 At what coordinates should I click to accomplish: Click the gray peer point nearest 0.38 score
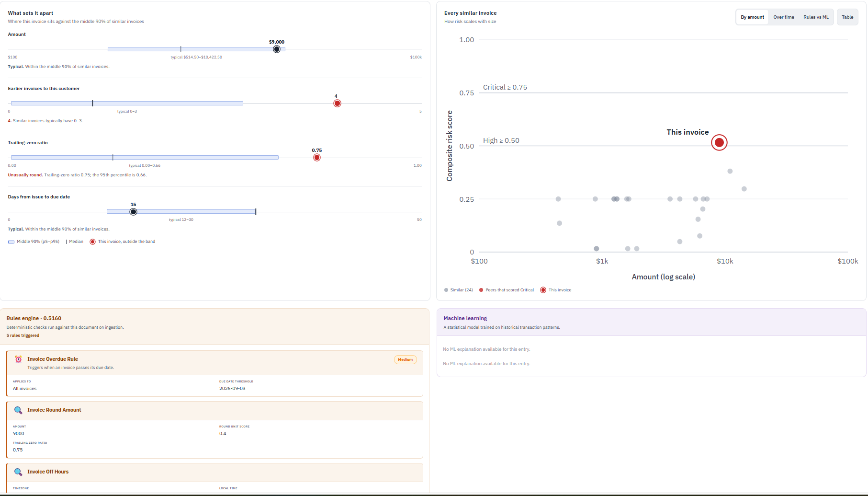point(730,171)
